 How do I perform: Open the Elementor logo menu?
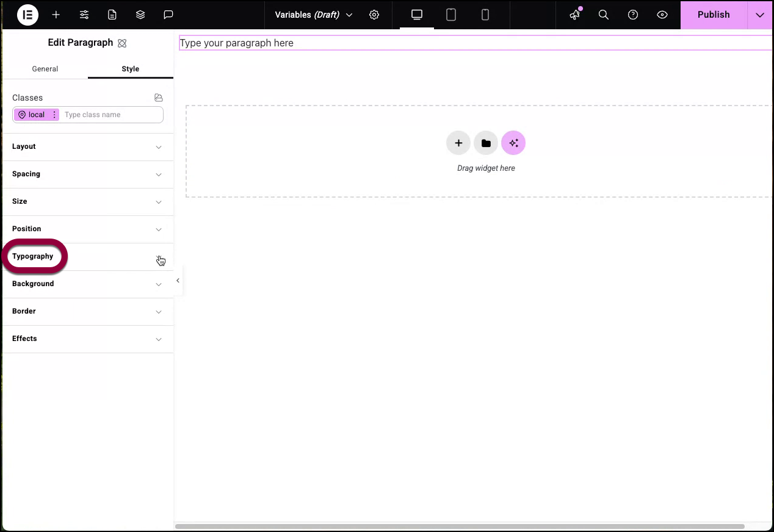tap(27, 15)
